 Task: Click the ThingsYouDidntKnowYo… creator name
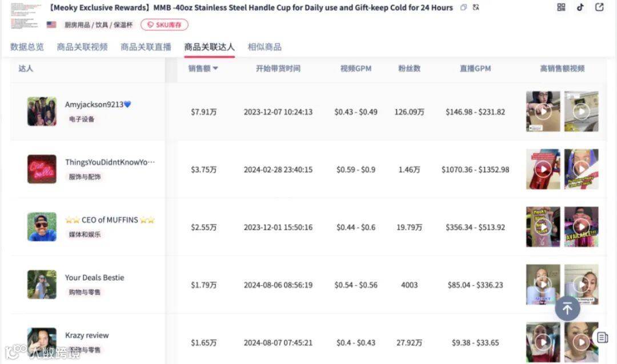point(110,162)
